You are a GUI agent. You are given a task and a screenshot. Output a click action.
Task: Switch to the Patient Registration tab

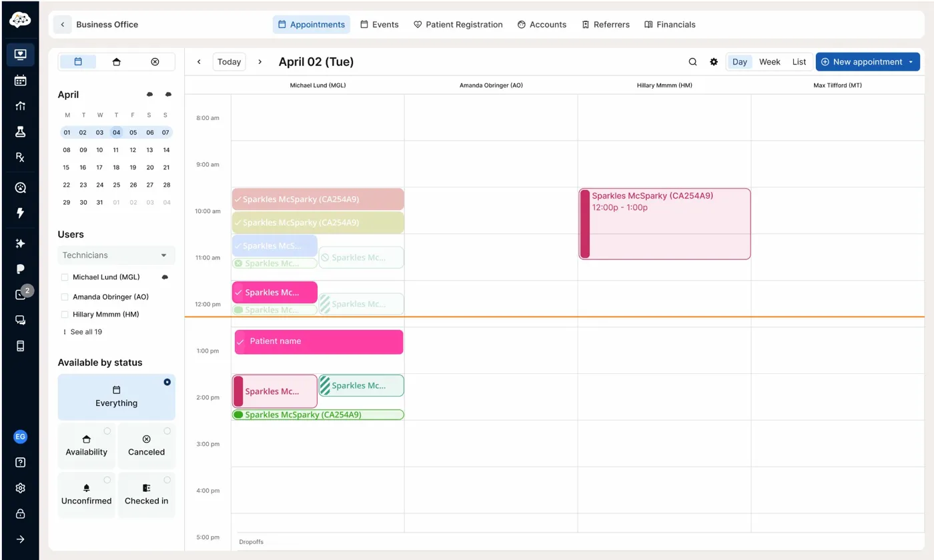458,25
